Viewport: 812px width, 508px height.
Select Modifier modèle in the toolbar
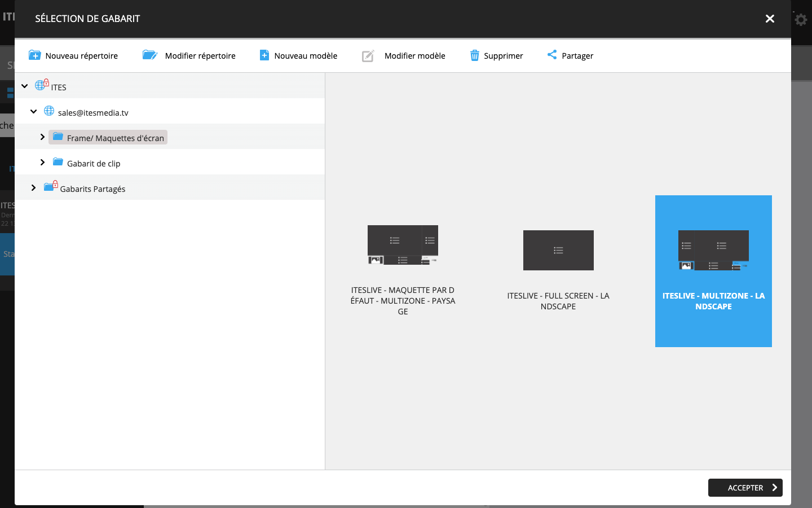coord(415,56)
